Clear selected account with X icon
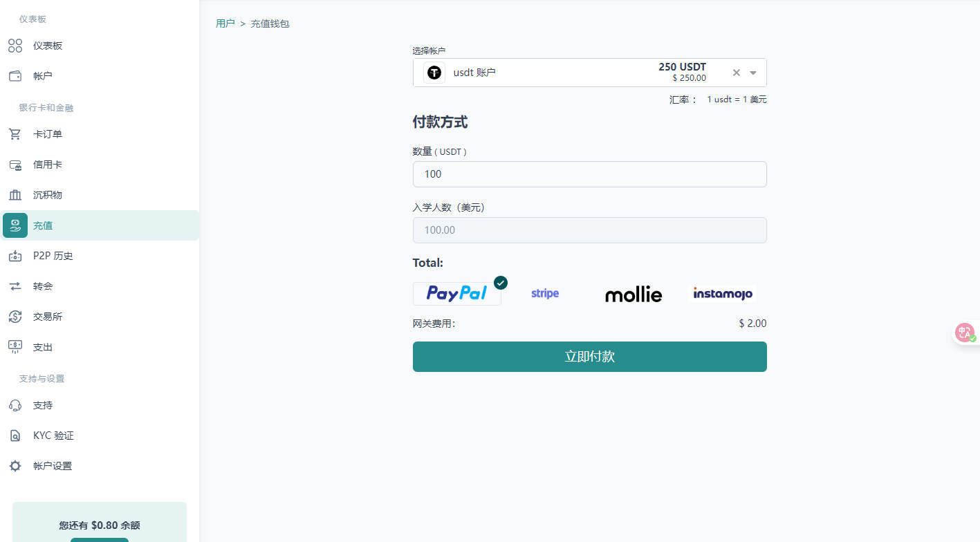The width and height of the screenshot is (980, 542). [x=737, y=73]
